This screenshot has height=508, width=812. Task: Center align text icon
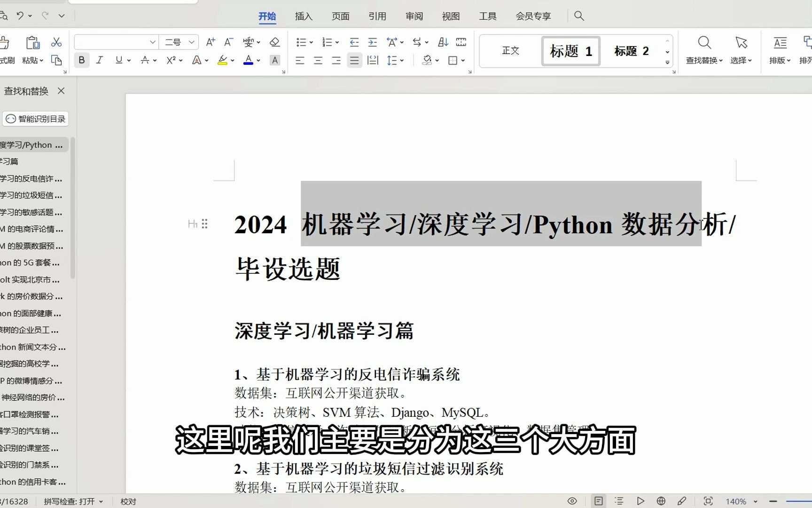point(318,60)
